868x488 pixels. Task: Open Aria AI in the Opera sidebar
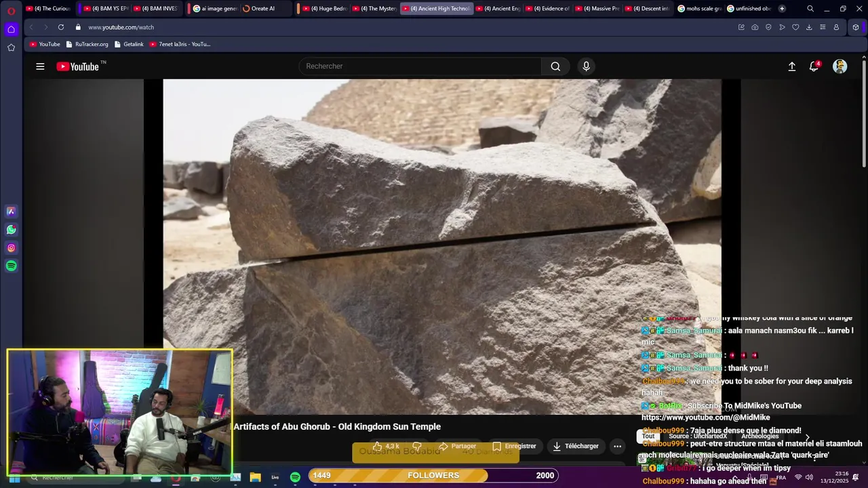[11, 211]
